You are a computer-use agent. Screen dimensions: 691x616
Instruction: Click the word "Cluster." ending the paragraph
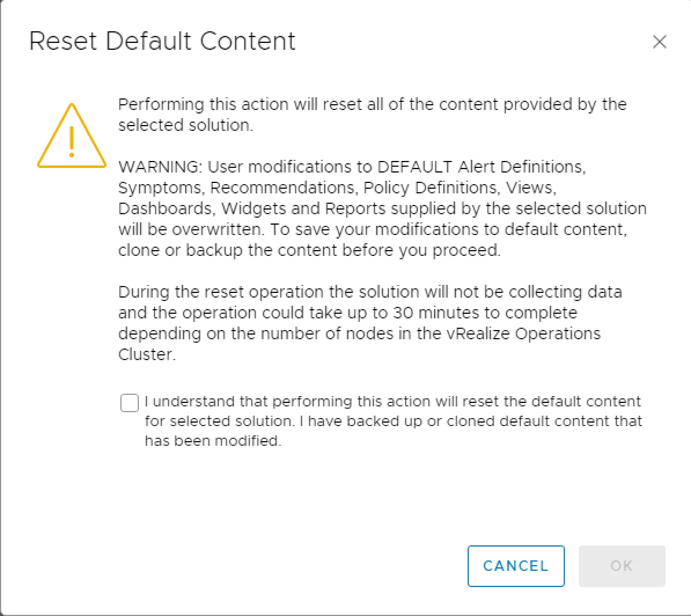click(146, 354)
